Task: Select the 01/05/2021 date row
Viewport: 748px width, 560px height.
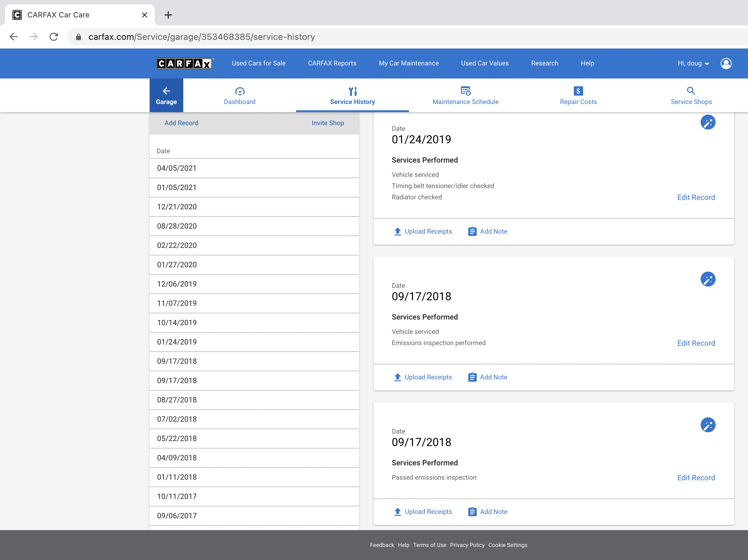Action: [x=254, y=187]
